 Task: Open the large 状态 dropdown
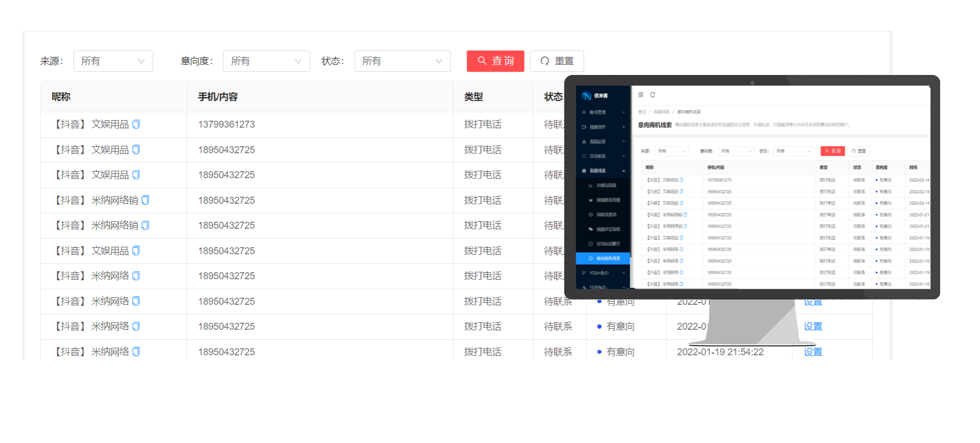coord(402,61)
